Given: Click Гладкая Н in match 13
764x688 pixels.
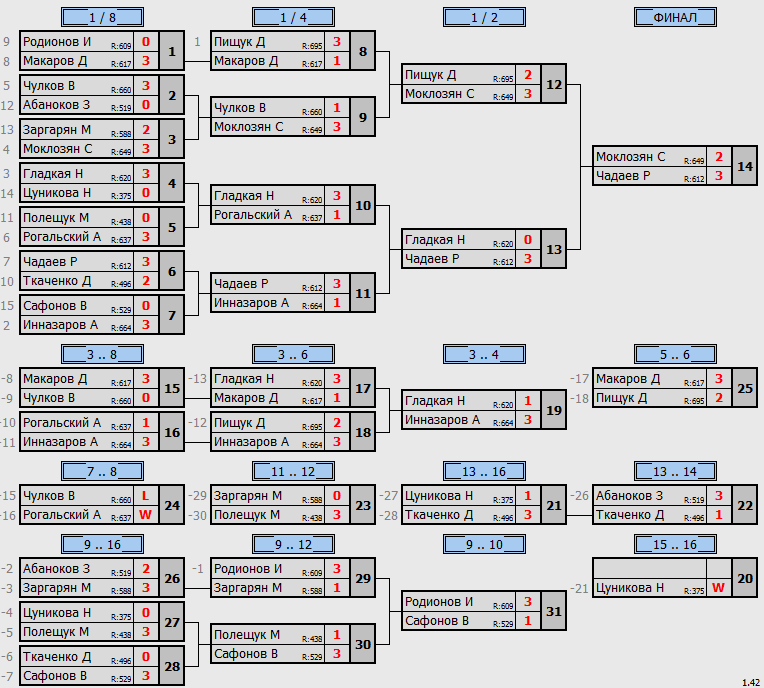Looking at the screenshot, I should pyautogui.click(x=435, y=240).
